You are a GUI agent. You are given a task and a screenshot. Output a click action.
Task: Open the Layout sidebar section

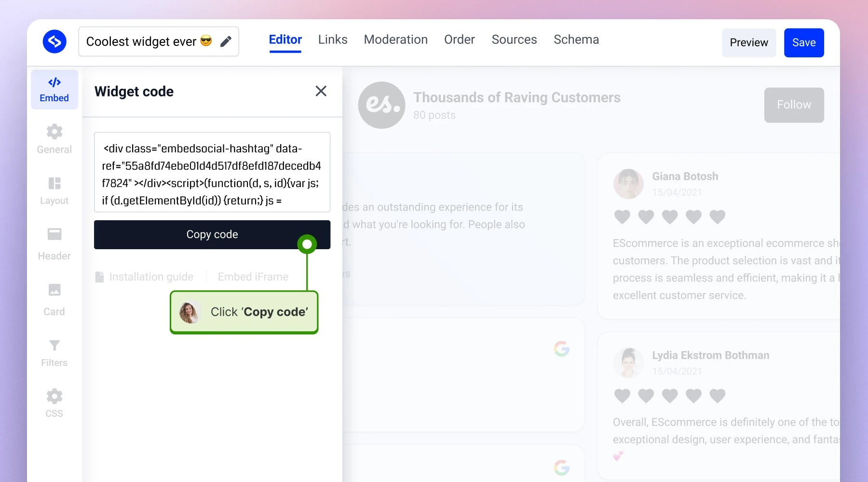[54, 191]
